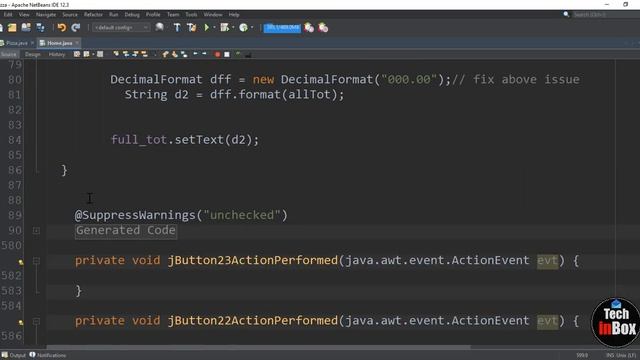Open the Help menu
The width and height of the screenshot is (640, 360).
pos(234,14)
